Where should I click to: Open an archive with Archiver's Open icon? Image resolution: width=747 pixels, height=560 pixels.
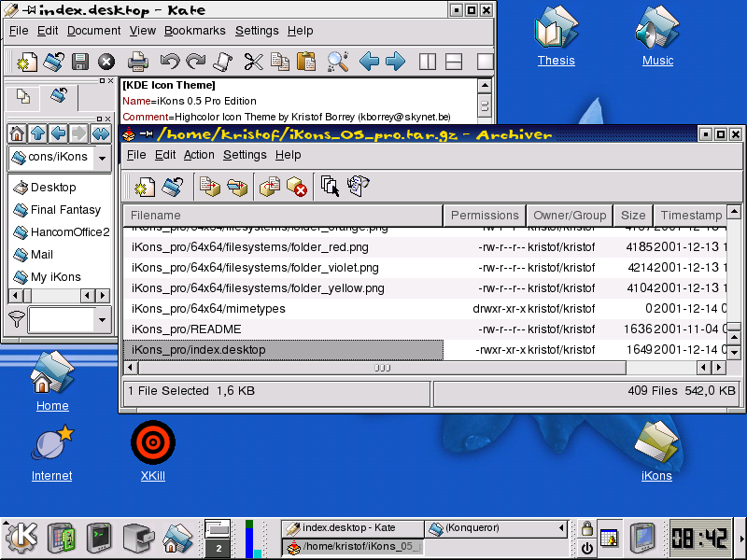click(173, 186)
